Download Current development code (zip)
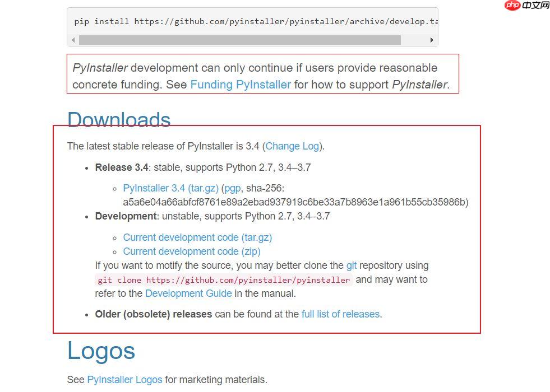Image resolution: width=550 pixels, height=392 pixels. 192,251
